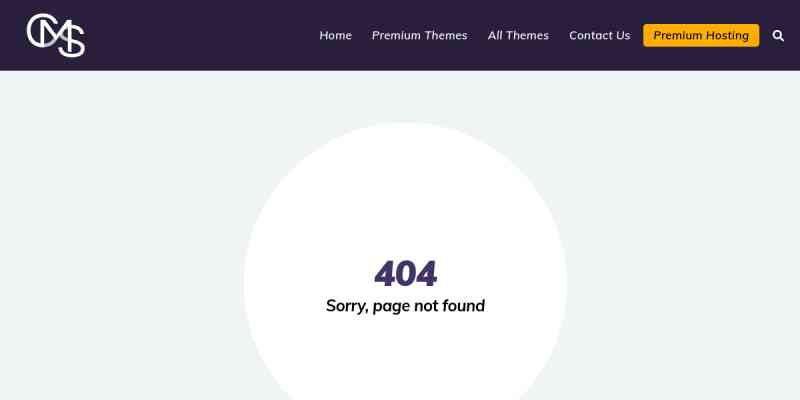The height and width of the screenshot is (400, 800).
Task: Open the Premium Themes menu item
Action: click(x=419, y=35)
